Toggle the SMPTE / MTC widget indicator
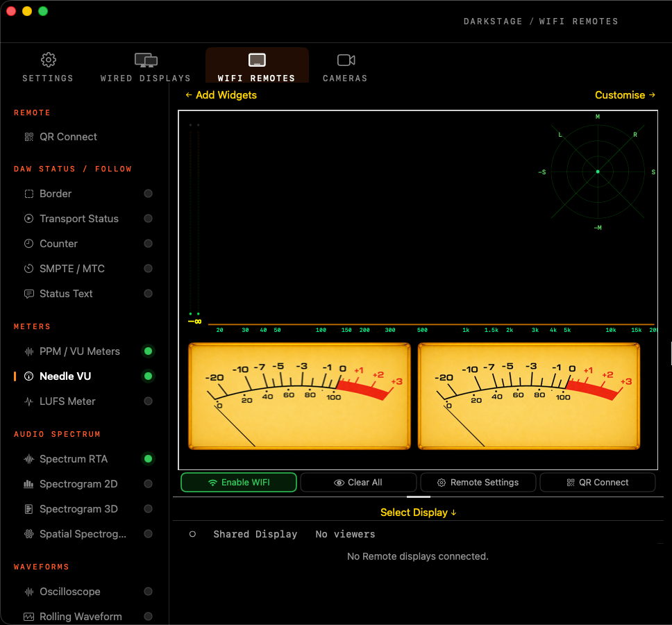The image size is (672, 625). click(149, 269)
